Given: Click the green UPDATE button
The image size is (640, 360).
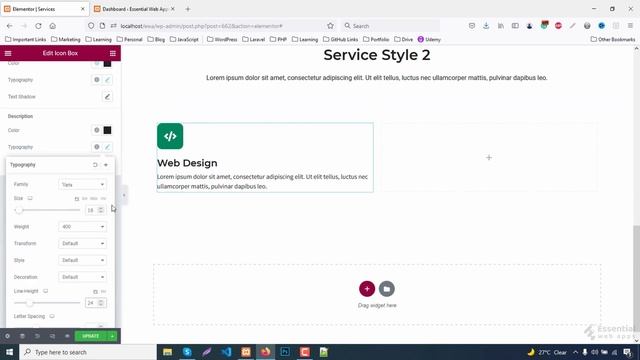Looking at the screenshot, I should [91, 336].
